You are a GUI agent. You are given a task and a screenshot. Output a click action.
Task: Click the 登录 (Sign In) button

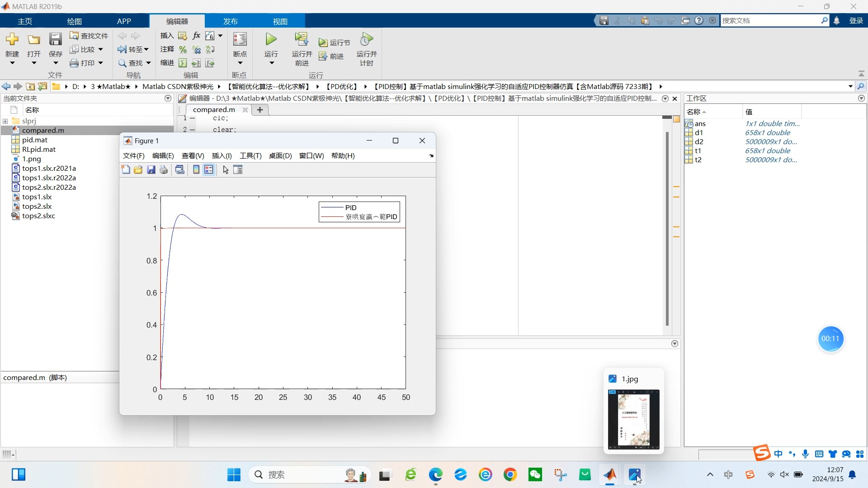[856, 20]
